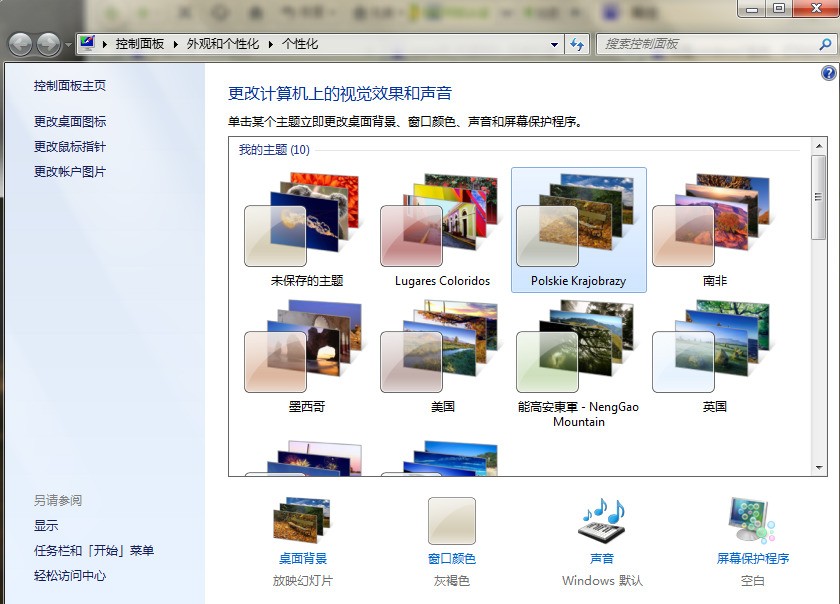Expand the arrow before 个性化 breadcrumb

click(x=271, y=44)
